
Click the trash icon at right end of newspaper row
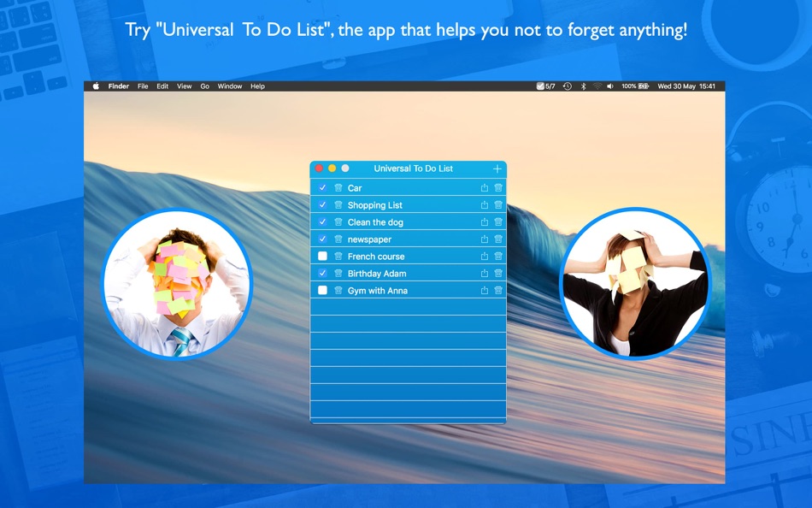click(x=498, y=239)
